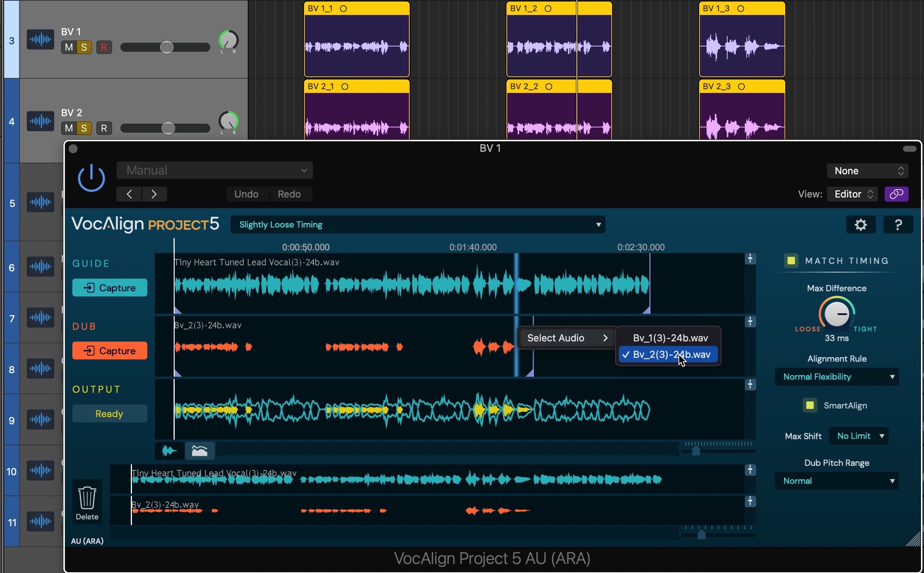The image size is (924, 573).
Task: Open the help question mark button
Action: [x=897, y=225]
